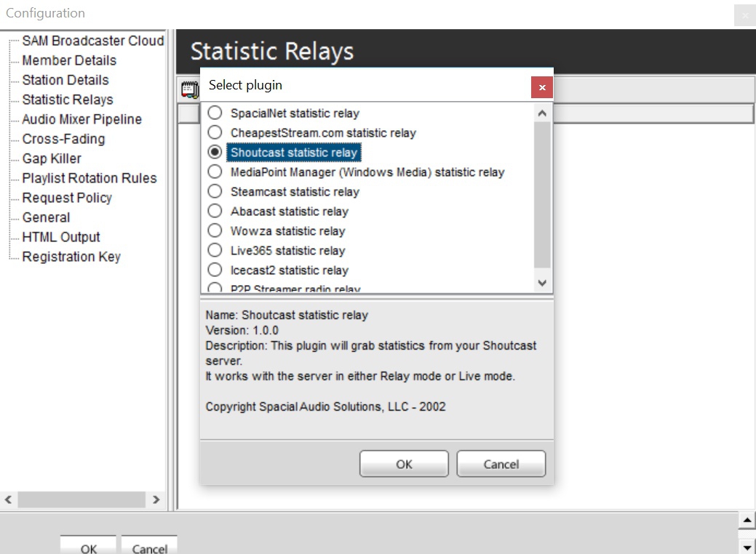
Task: Pick Live365 statistic relay option
Action: (215, 250)
